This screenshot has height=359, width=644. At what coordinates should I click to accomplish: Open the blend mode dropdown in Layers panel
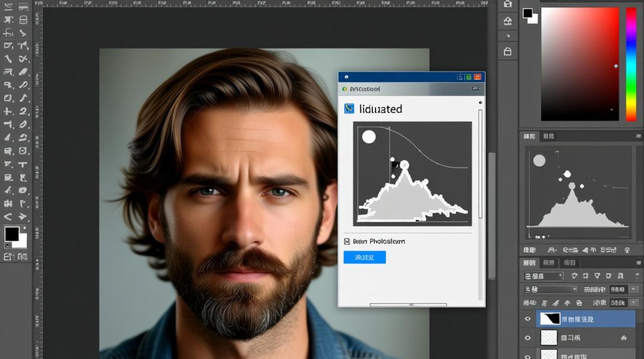tap(551, 290)
